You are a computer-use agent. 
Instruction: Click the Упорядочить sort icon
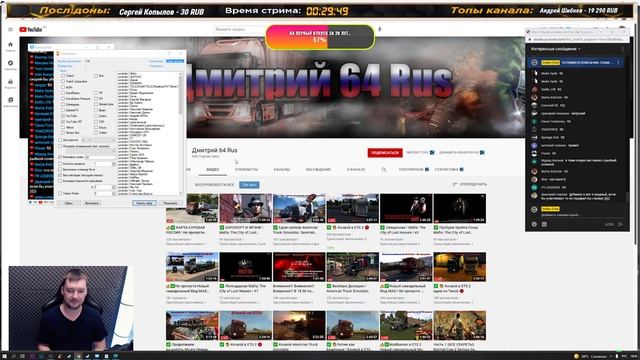point(455,184)
